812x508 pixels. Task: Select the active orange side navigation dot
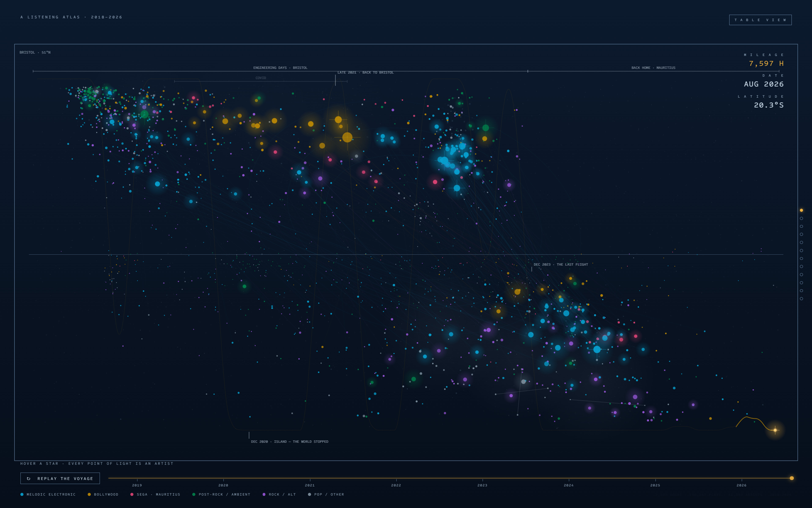coord(801,210)
